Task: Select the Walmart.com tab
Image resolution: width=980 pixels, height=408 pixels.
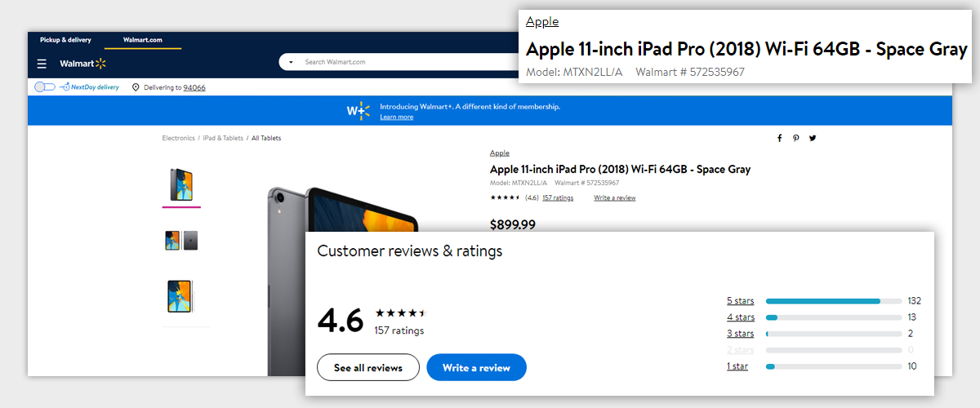Action: click(x=143, y=40)
